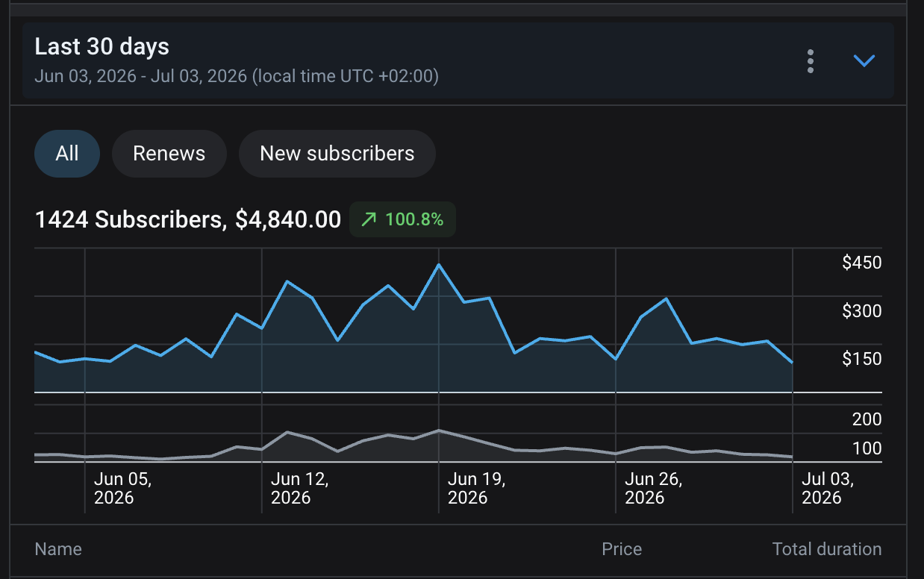Screen dimensions: 924x579
Task: Click the 1424 Subscribers total text
Action: (x=188, y=219)
